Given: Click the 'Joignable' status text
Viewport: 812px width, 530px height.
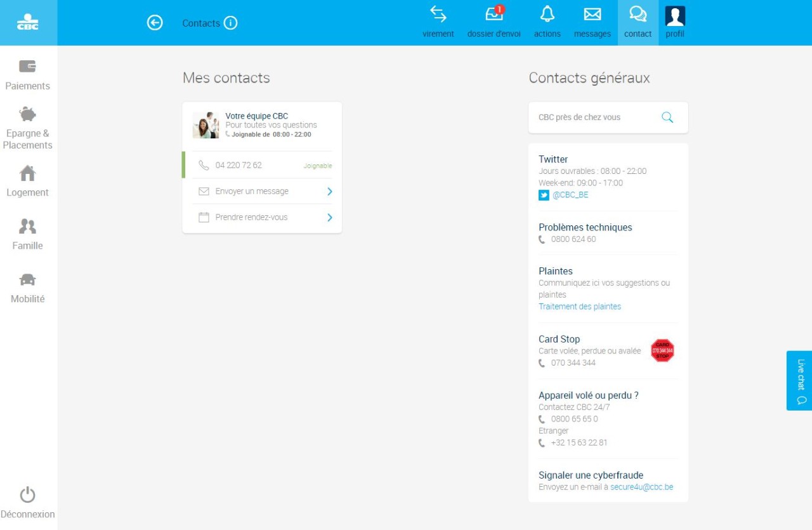Looking at the screenshot, I should click(x=318, y=166).
